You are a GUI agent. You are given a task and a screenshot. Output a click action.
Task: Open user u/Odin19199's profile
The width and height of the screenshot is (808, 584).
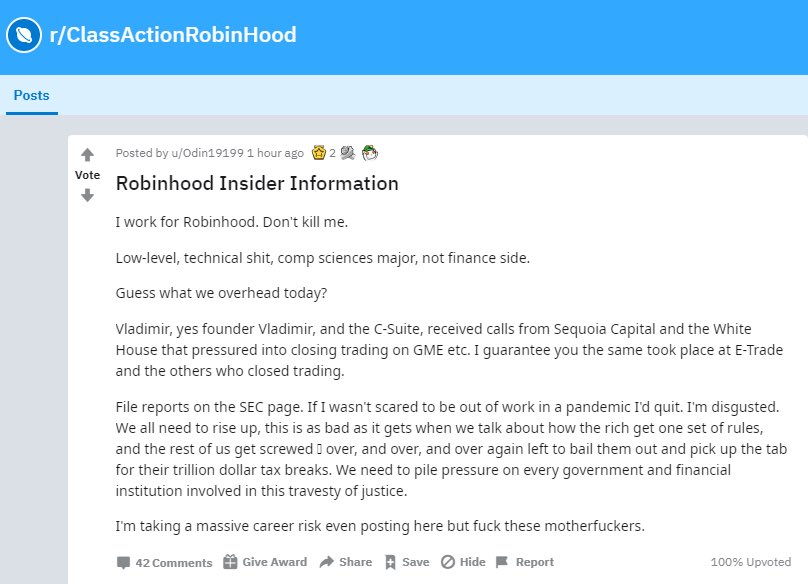pos(207,153)
